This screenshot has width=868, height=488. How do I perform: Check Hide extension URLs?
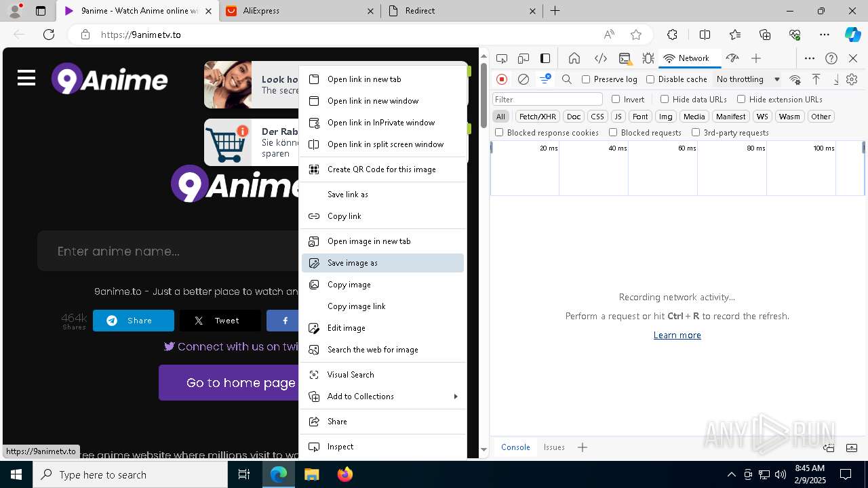(x=741, y=99)
